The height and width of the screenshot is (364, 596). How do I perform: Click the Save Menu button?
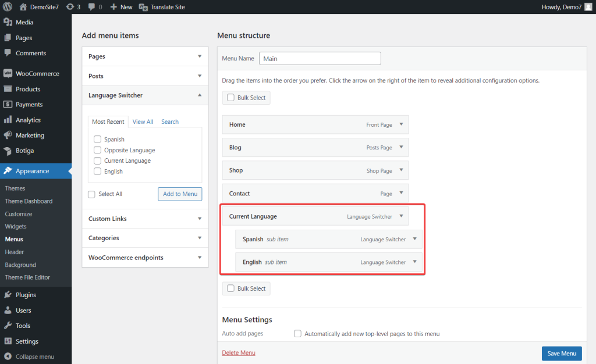pos(562,354)
